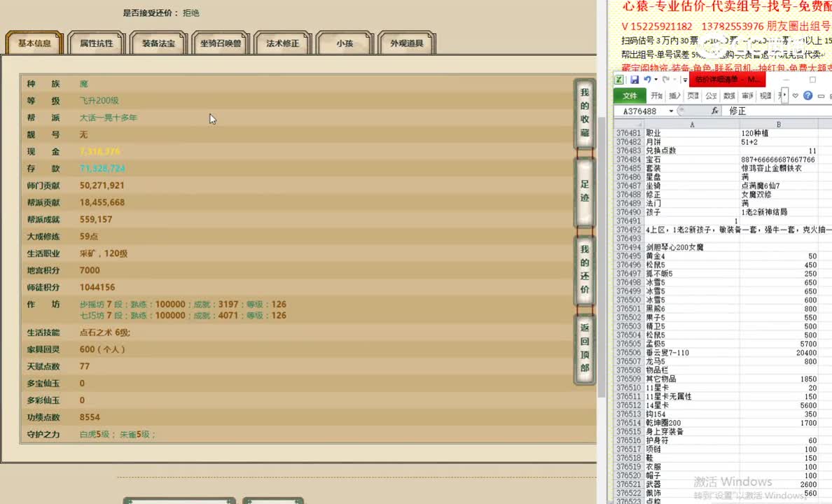832x504 pixels.
Task: Select column B header in Excel
Action: click(x=778, y=124)
